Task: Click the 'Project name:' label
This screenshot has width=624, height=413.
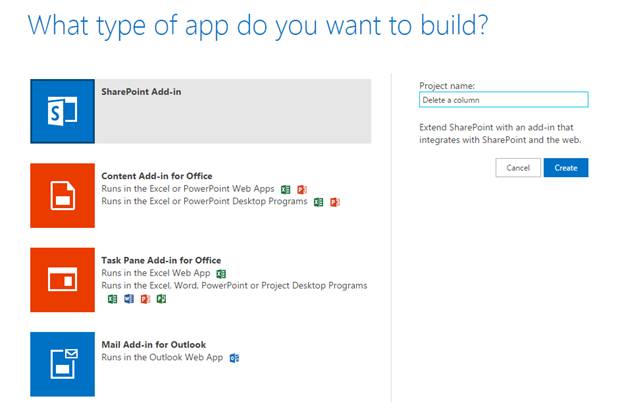Action: [447, 86]
